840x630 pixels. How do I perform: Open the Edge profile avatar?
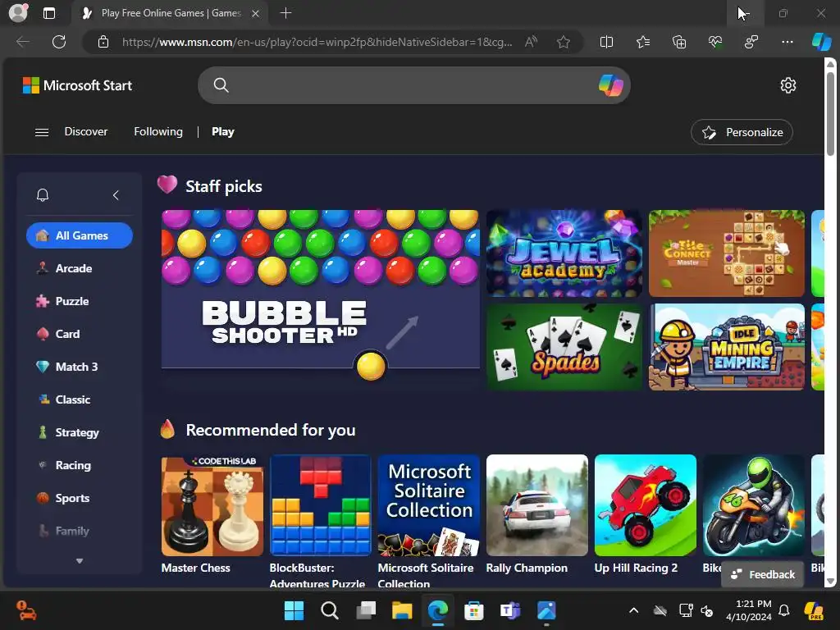[x=18, y=13]
